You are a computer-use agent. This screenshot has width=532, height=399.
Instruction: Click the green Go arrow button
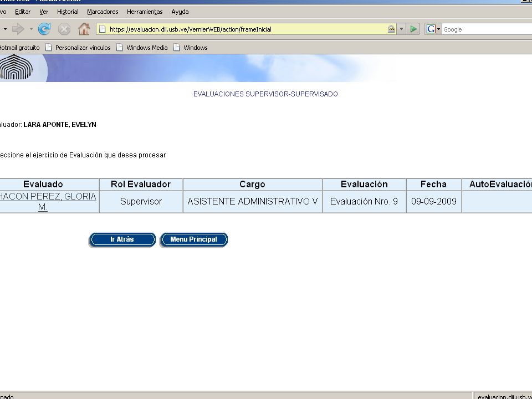pos(413,29)
